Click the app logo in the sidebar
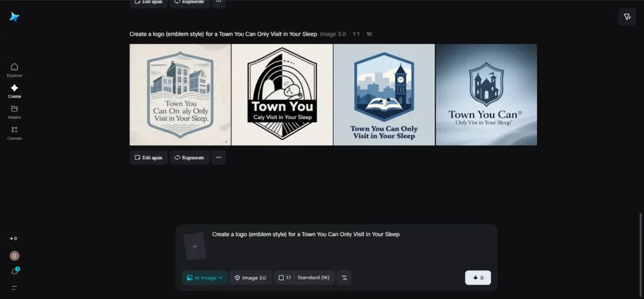644x299 pixels. click(x=14, y=17)
